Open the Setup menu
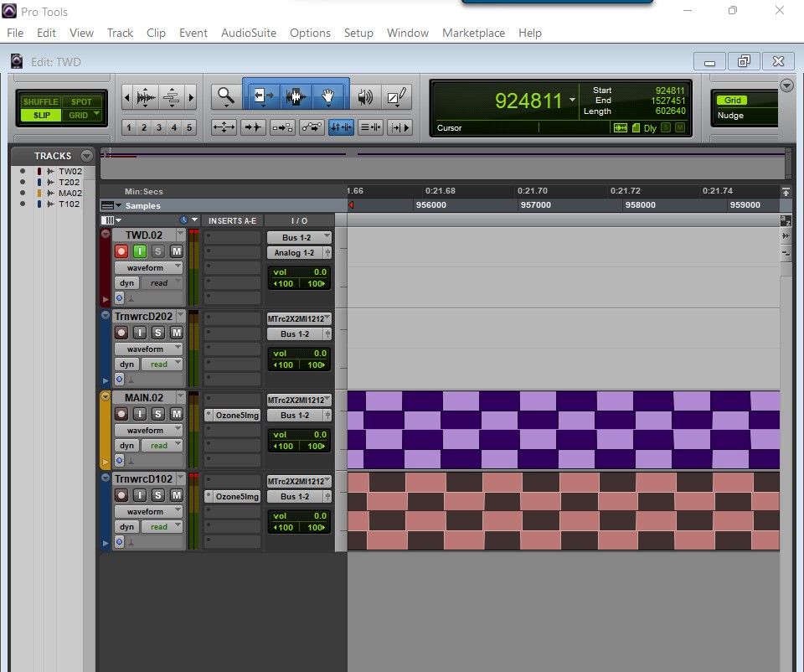This screenshot has height=672, width=804. pos(358,33)
